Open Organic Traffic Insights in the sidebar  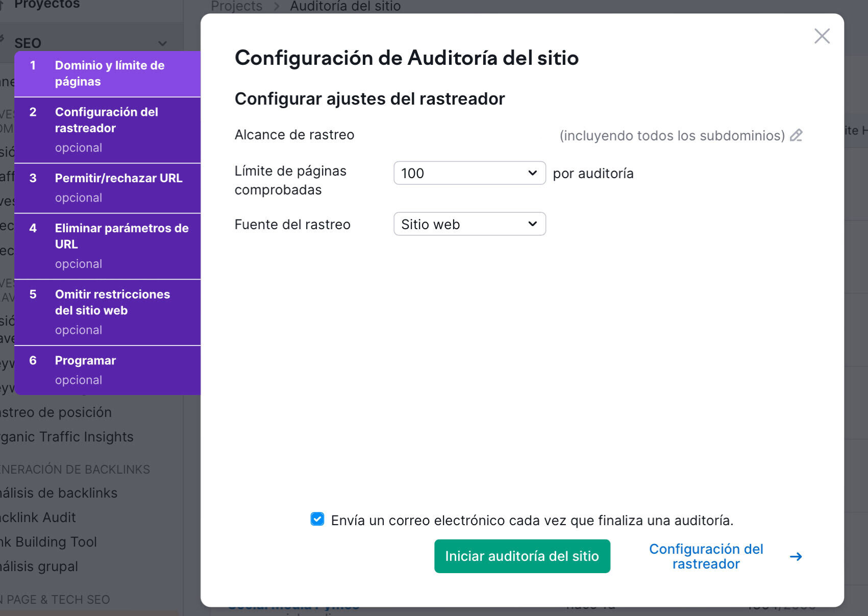pyautogui.click(x=66, y=436)
